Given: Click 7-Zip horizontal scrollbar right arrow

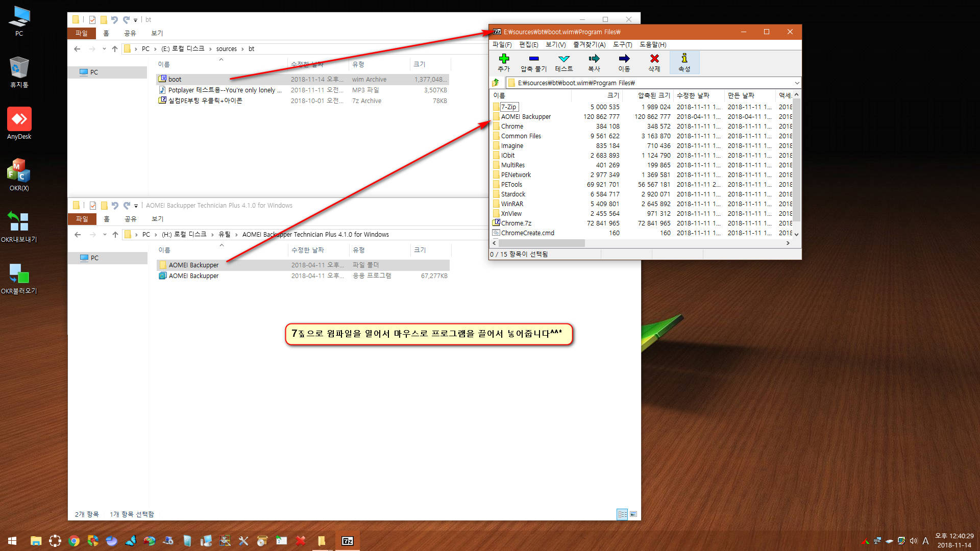Looking at the screenshot, I should pos(788,243).
